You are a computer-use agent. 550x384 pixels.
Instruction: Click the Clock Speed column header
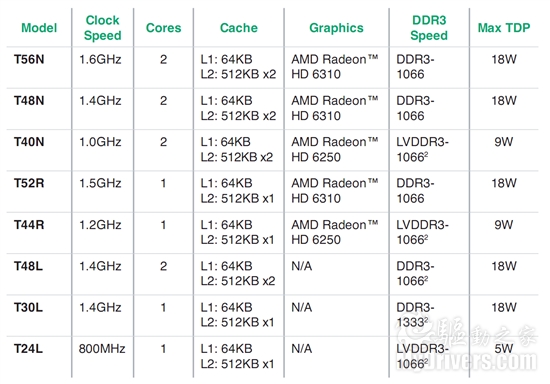tap(102, 28)
